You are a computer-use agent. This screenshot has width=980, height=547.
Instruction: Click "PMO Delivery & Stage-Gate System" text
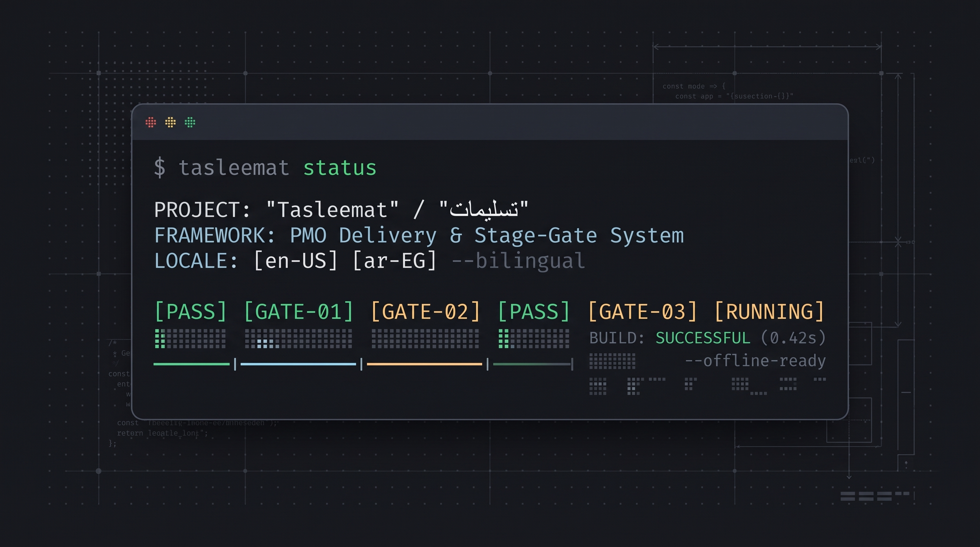[487, 235]
